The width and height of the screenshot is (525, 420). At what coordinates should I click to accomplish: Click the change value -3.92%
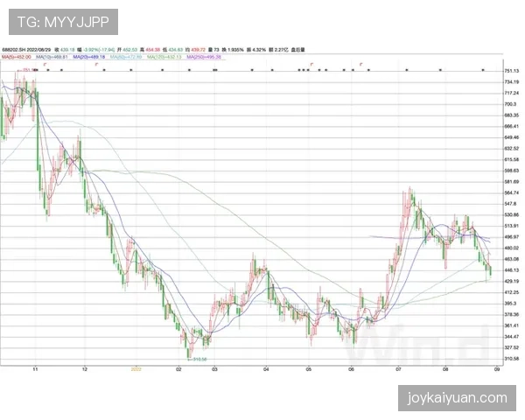coord(91,50)
